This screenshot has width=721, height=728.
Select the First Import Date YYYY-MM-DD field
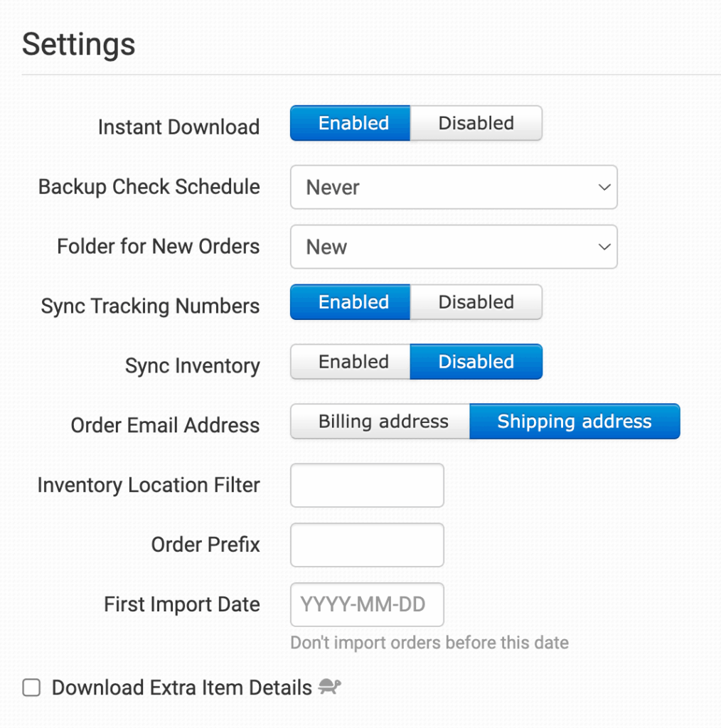(367, 605)
